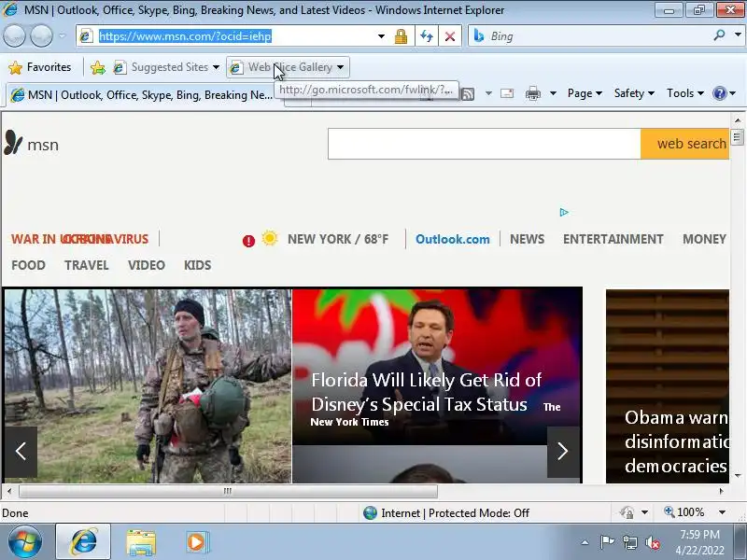This screenshot has height=560, width=747.
Task: Open the Windows Start orb
Action: point(24,542)
